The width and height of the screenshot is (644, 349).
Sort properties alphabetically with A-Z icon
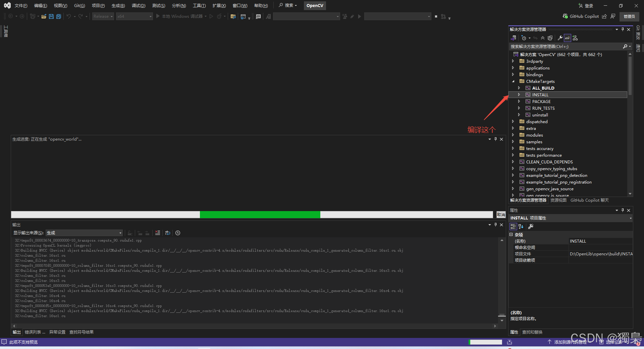pos(521,227)
